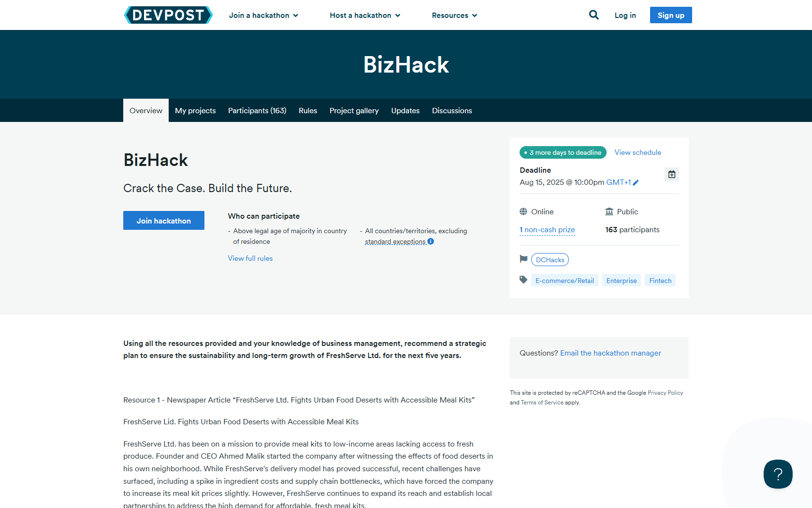The image size is (812, 508).
Task: Click the Devpost logo
Action: click(168, 15)
